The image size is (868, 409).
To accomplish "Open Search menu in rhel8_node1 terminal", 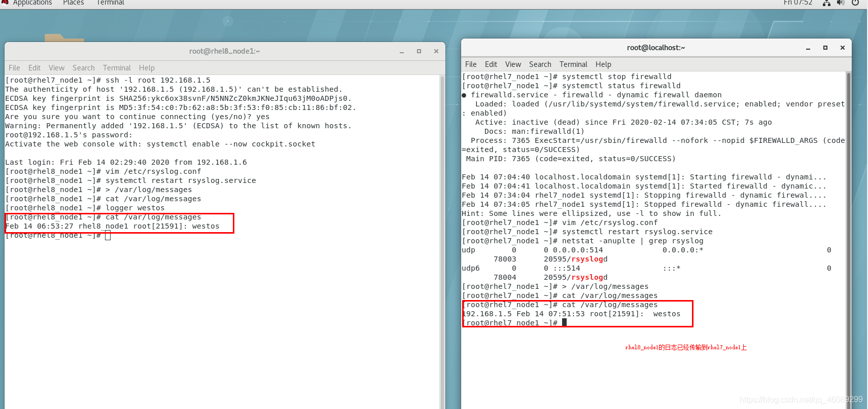I will [84, 68].
